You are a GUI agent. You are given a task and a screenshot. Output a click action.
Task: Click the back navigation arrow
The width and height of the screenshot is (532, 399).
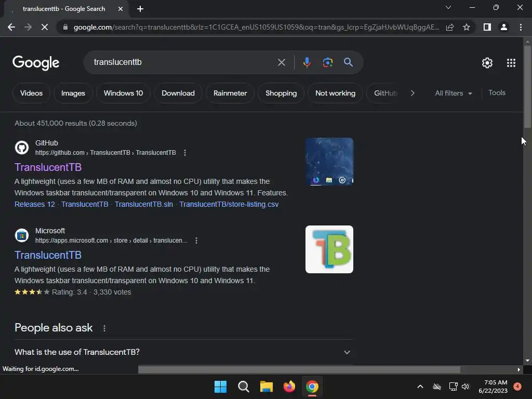(11, 27)
